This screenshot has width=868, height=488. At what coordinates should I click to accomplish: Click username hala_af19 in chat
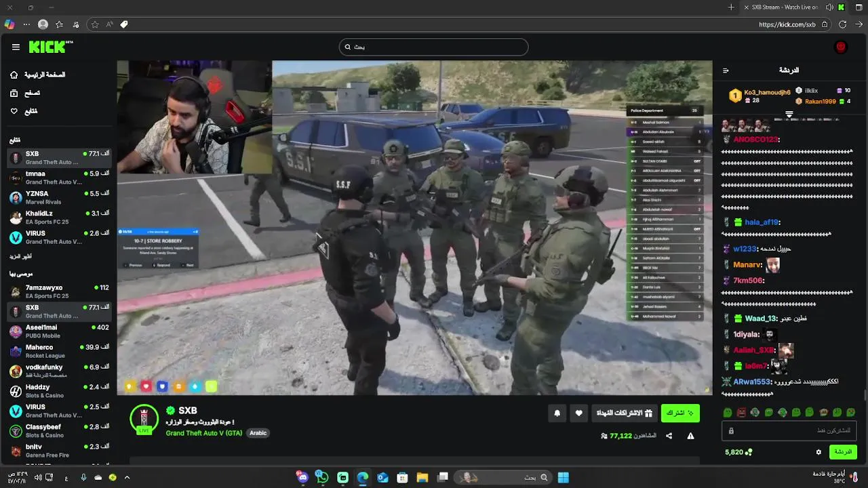pos(762,222)
